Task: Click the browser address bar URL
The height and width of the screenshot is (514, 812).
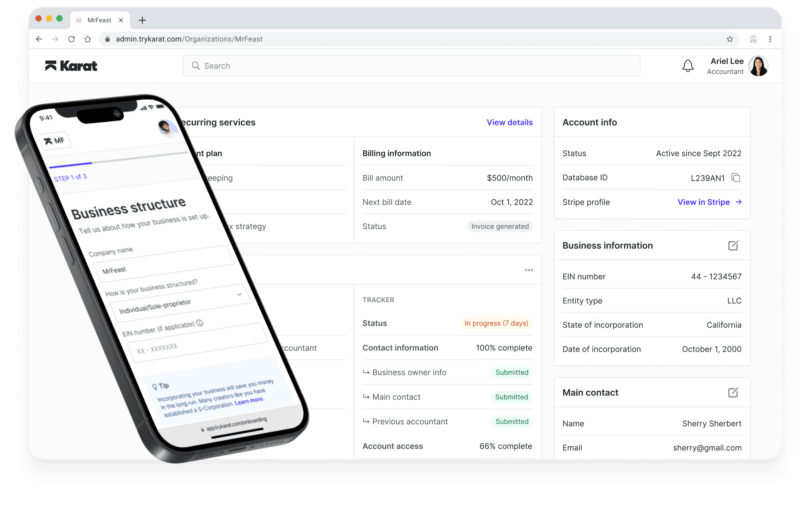Action: 189,39
